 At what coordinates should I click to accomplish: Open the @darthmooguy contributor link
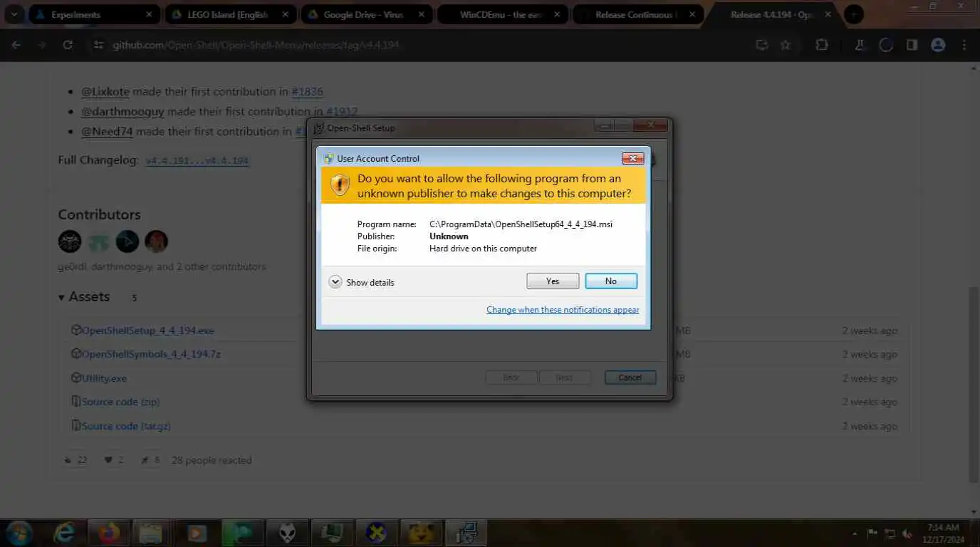click(123, 111)
